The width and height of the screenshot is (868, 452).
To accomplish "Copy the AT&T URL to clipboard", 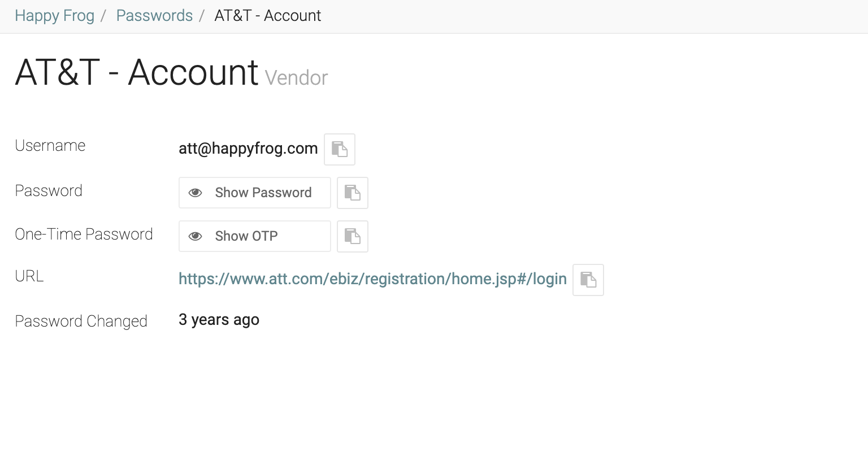I will point(588,280).
